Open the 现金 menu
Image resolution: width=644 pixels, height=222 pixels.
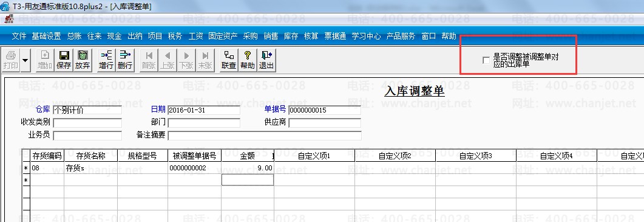(114, 36)
